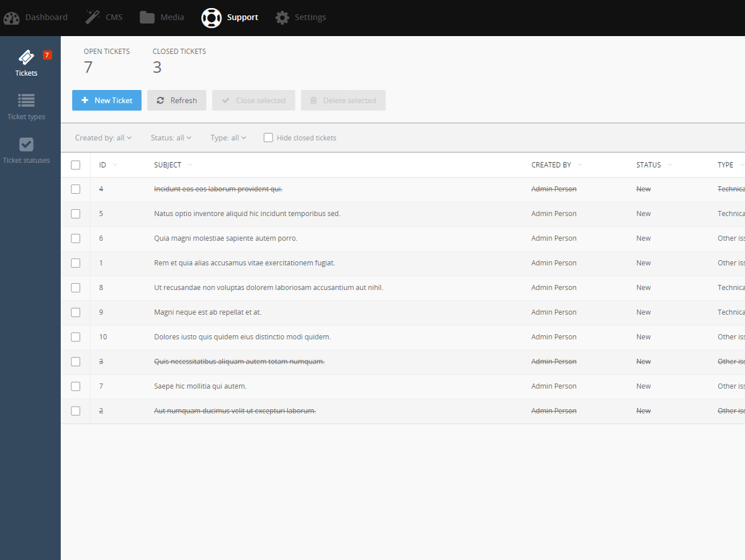Click the circular arrows Refresh icon

coord(160,101)
